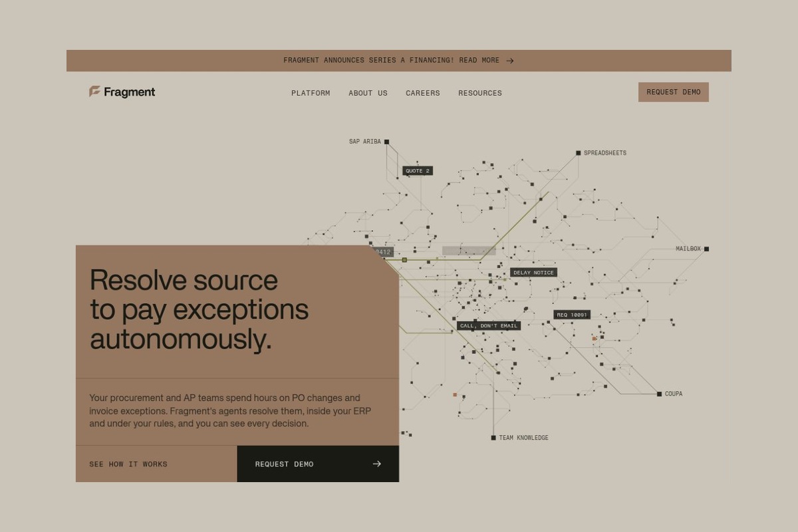Click the Delay Notice label tag
The height and width of the screenshot is (532, 798).
click(533, 273)
